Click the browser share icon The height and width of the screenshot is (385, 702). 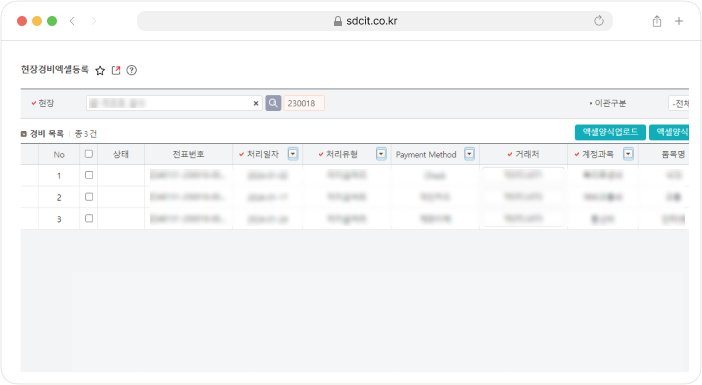click(657, 21)
